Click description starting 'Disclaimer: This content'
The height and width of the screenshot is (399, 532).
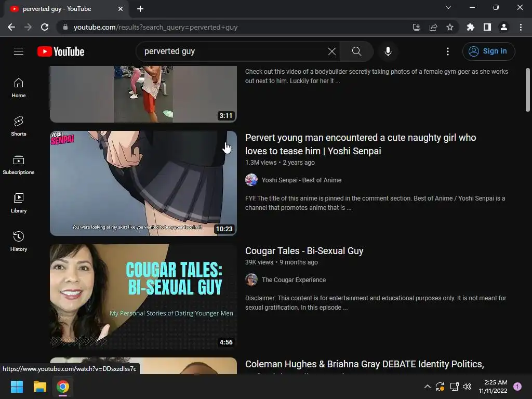(376, 303)
